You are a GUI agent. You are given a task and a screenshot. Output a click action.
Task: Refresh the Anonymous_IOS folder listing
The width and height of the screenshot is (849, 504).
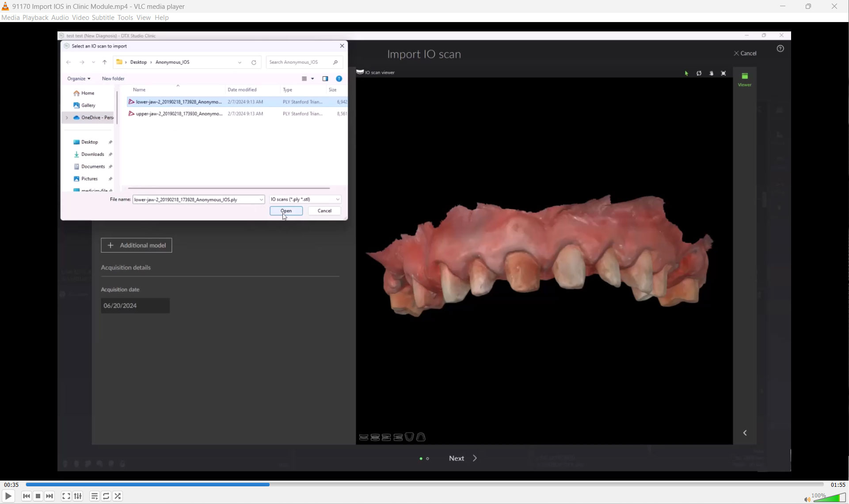point(254,62)
